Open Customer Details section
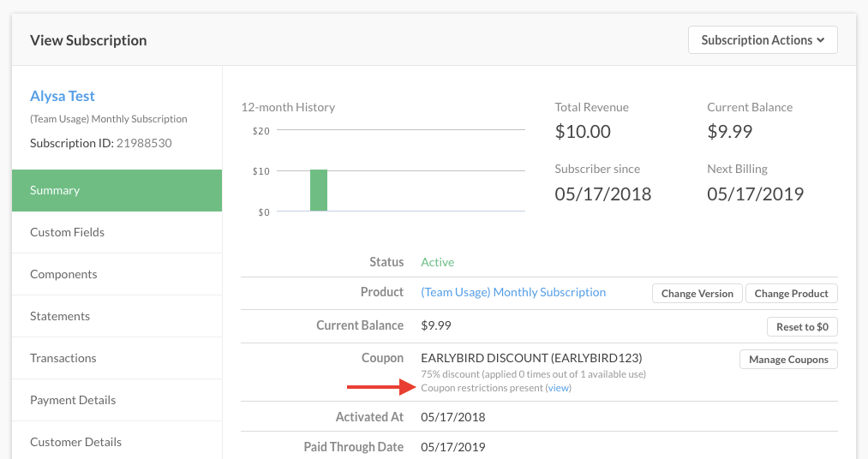Image resolution: width=868 pixels, height=459 pixels. 117,442
